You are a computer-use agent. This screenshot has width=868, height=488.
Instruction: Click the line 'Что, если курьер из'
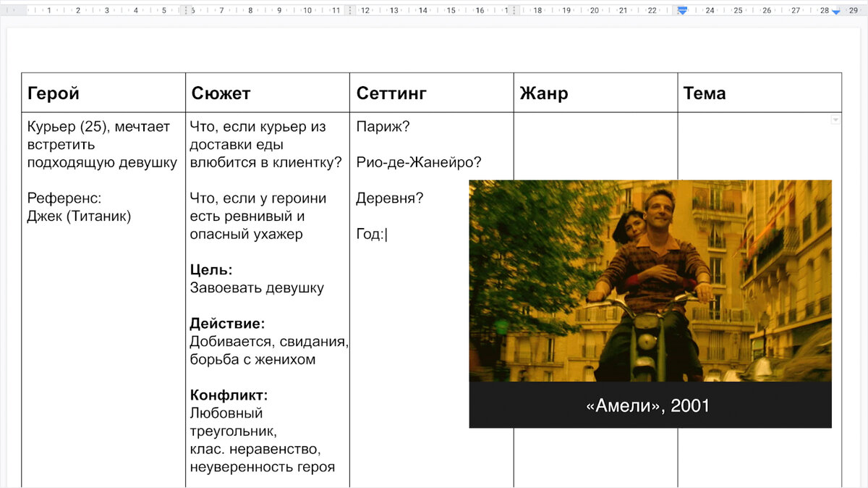coord(258,127)
